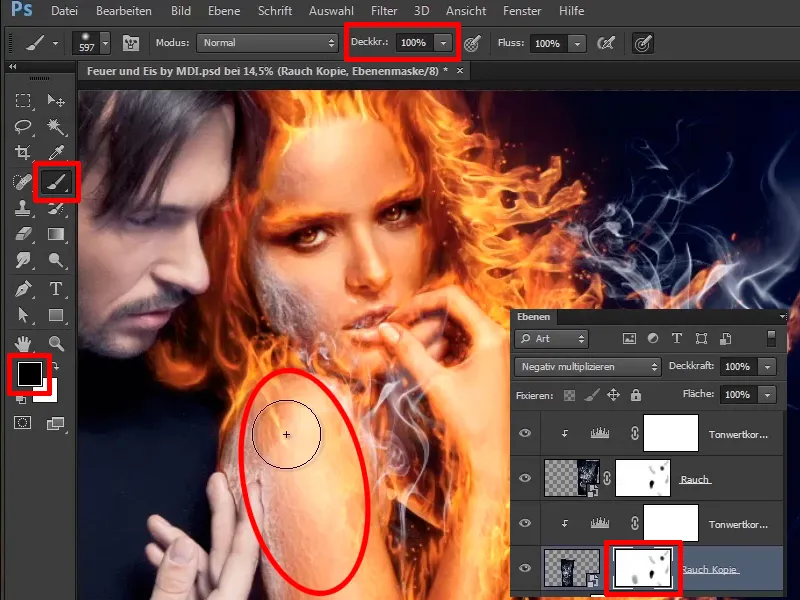Select the Hand tool
The image size is (800, 600).
click(x=23, y=343)
